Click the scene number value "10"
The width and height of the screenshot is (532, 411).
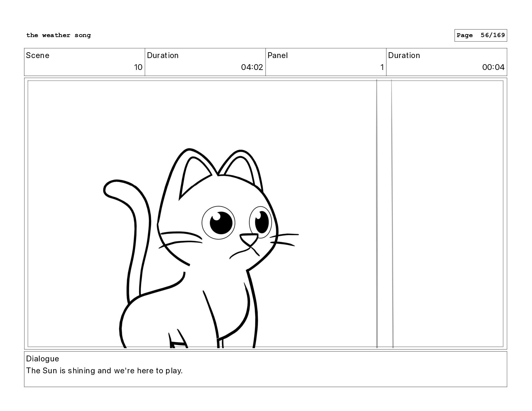pos(138,67)
